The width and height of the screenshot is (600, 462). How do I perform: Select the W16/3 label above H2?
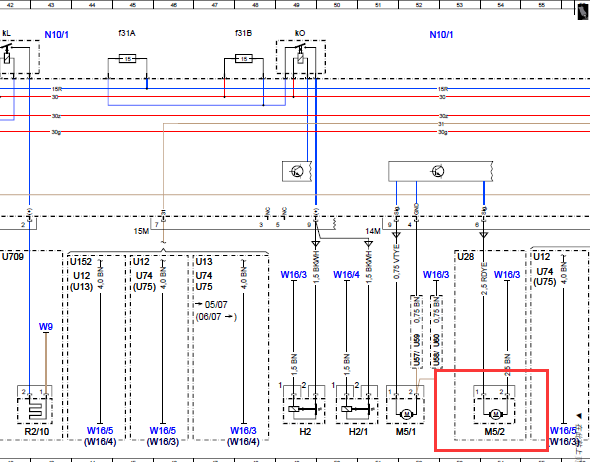[x=293, y=275]
